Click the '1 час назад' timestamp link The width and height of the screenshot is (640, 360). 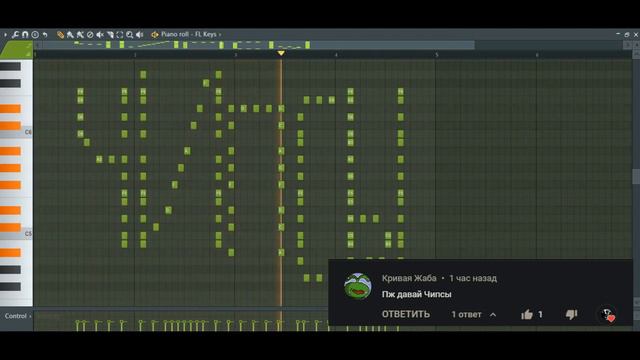coord(473,278)
